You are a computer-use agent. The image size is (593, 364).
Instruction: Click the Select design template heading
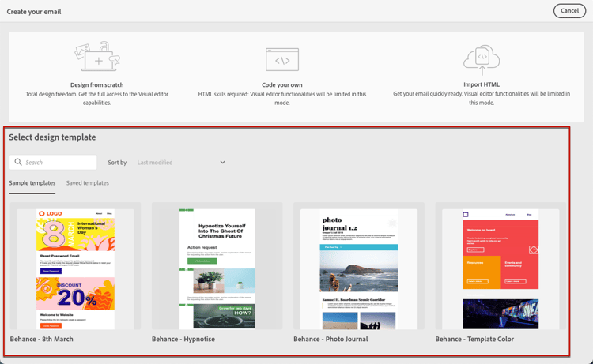coord(52,137)
